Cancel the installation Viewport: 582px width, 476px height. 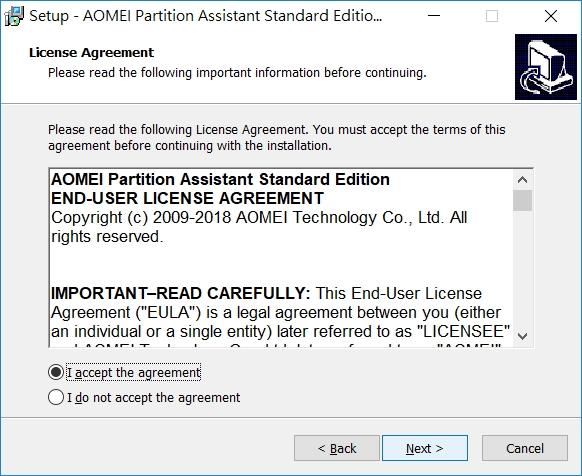pos(525,448)
